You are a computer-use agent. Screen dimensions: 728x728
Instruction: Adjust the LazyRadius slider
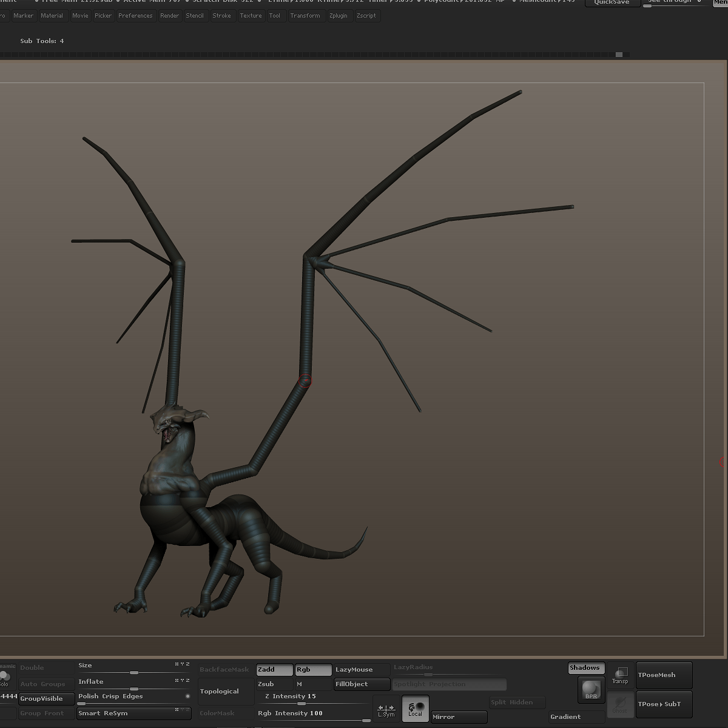449,670
